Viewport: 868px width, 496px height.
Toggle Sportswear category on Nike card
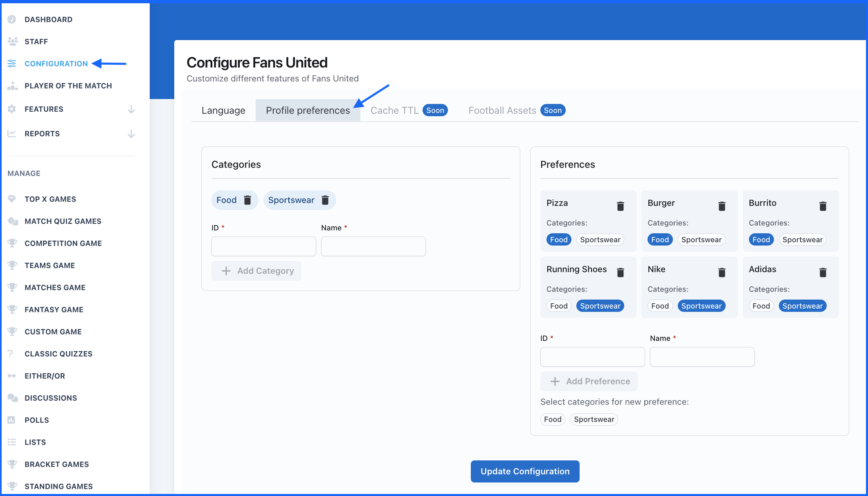point(702,306)
